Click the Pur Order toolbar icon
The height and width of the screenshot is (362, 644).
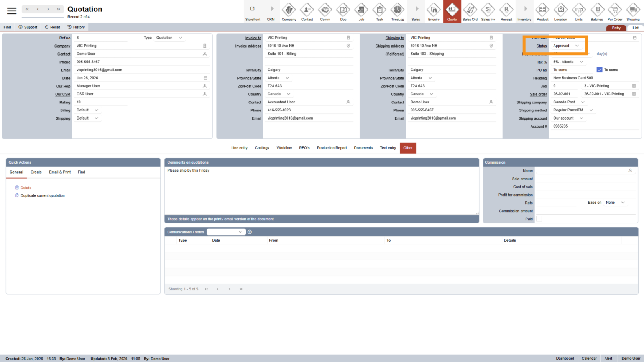615,11
